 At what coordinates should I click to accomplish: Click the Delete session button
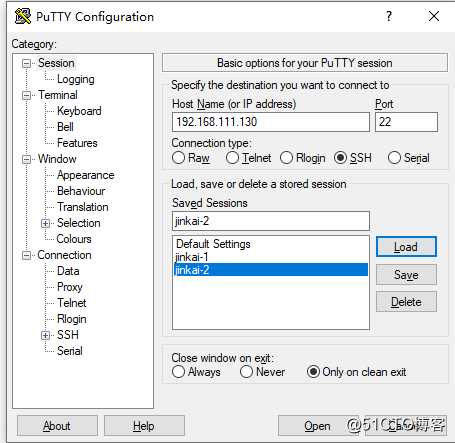click(x=406, y=302)
